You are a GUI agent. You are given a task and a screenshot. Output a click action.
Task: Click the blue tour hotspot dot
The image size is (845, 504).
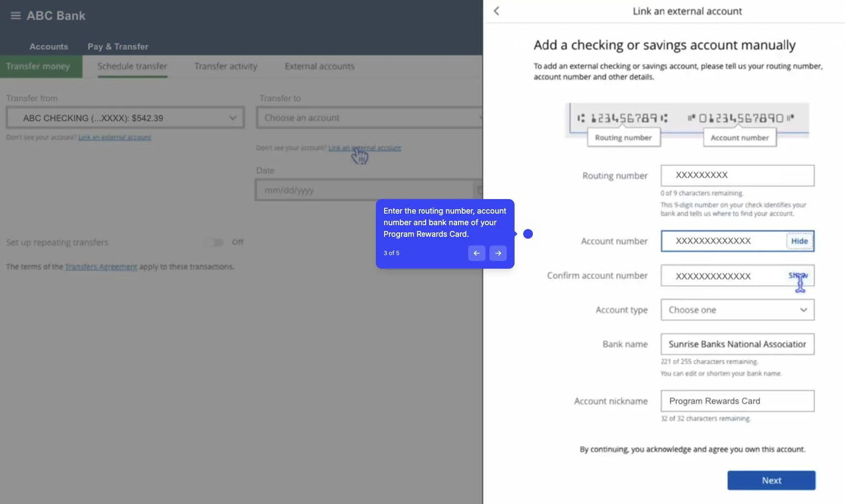(528, 234)
